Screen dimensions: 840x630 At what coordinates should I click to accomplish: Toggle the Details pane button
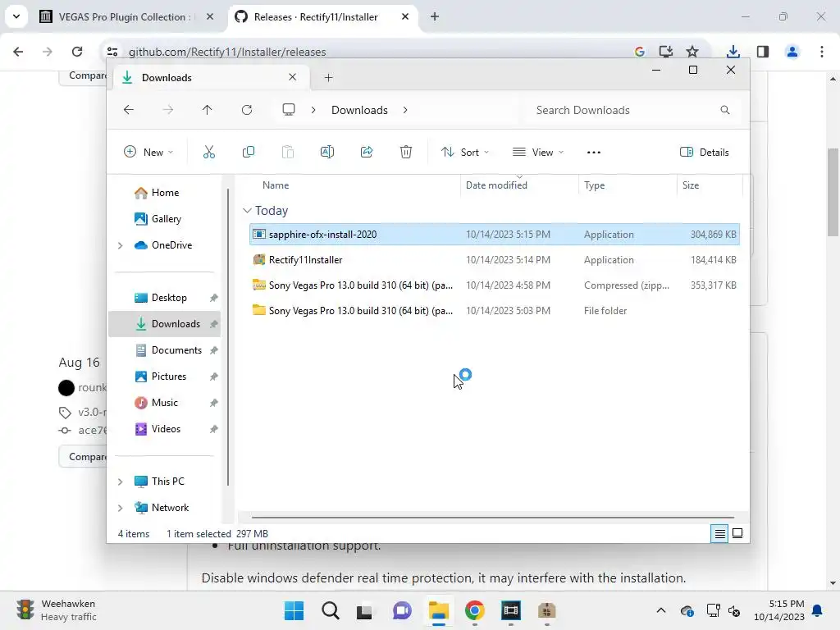point(704,152)
